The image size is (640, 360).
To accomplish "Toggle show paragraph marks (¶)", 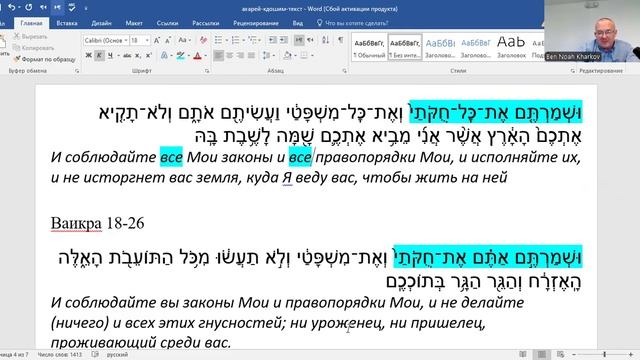I will [x=340, y=40].
